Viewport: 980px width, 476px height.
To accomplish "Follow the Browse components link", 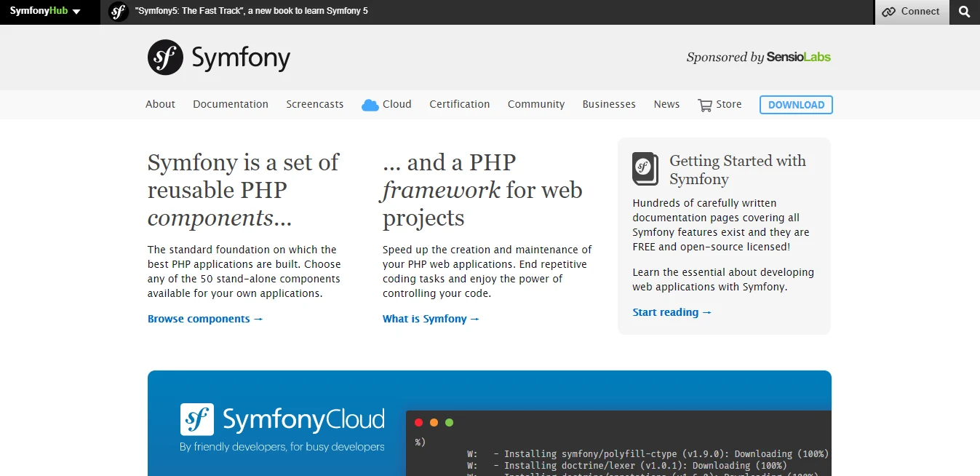I will (205, 318).
